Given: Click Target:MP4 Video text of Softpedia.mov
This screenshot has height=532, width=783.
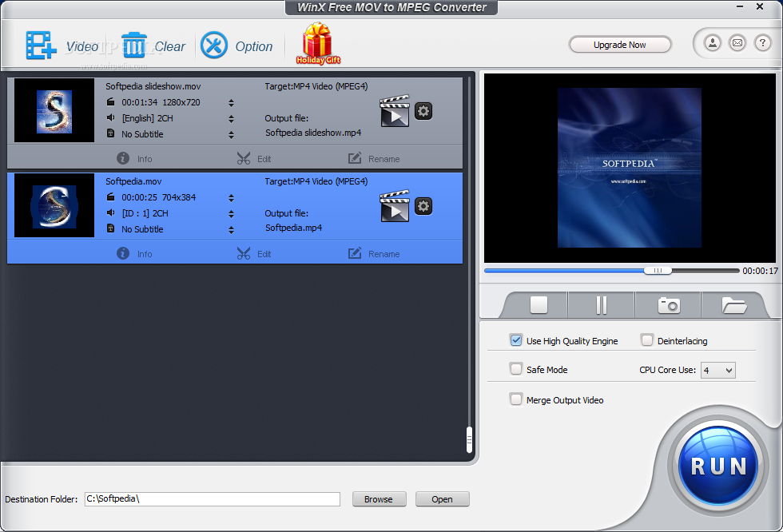Looking at the screenshot, I should 316,181.
